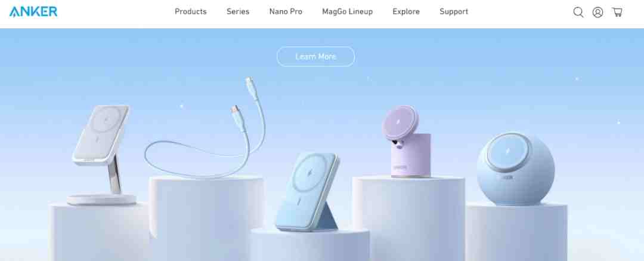Click the blue orb's circular charging pad

pyautogui.click(x=509, y=153)
